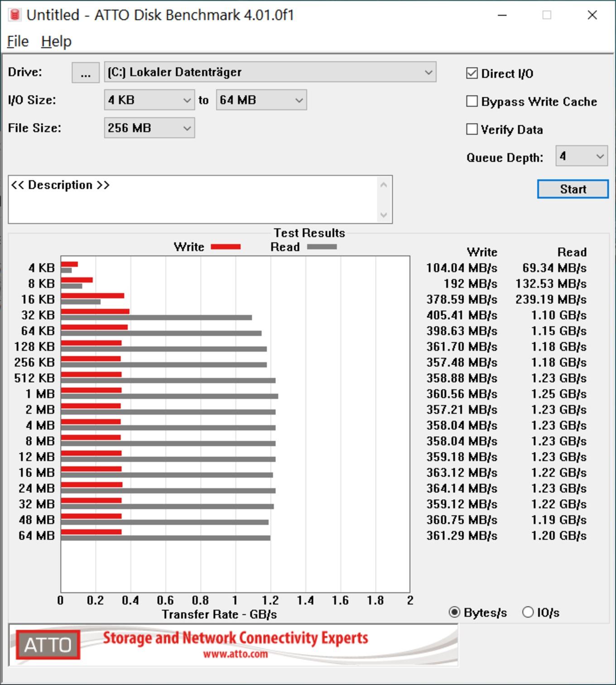Open the File Size 256 MB dropdown

tap(149, 128)
